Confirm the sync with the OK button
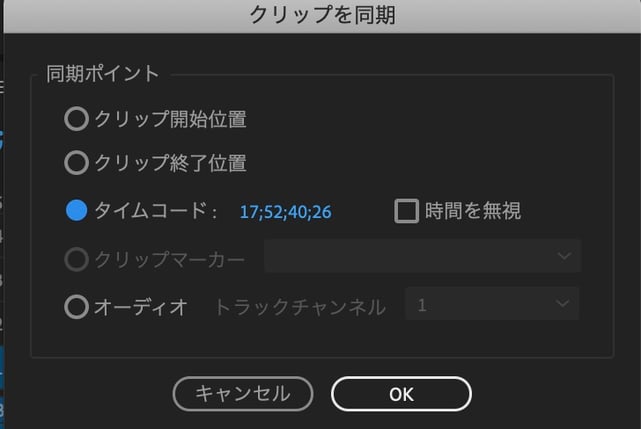 tap(401, 394)
